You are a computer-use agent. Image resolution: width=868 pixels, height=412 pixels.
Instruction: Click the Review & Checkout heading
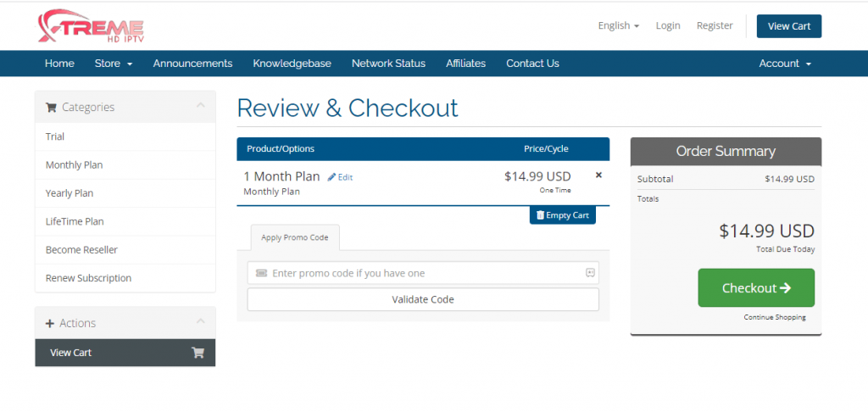pos(348,108)
